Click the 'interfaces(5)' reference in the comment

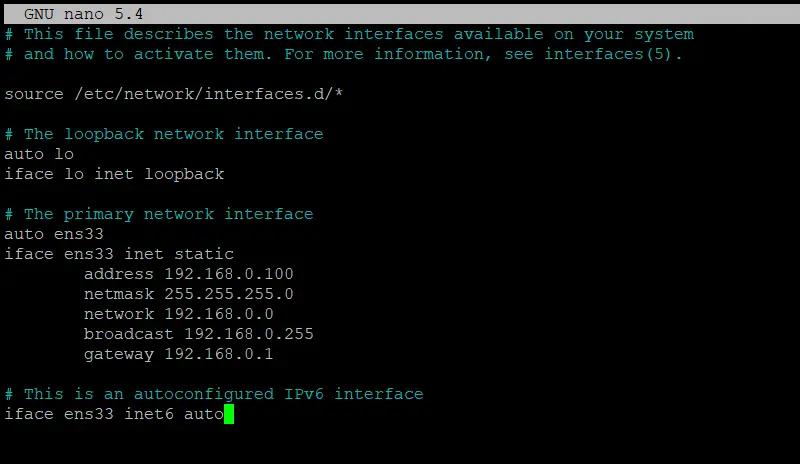coord(608,54)
